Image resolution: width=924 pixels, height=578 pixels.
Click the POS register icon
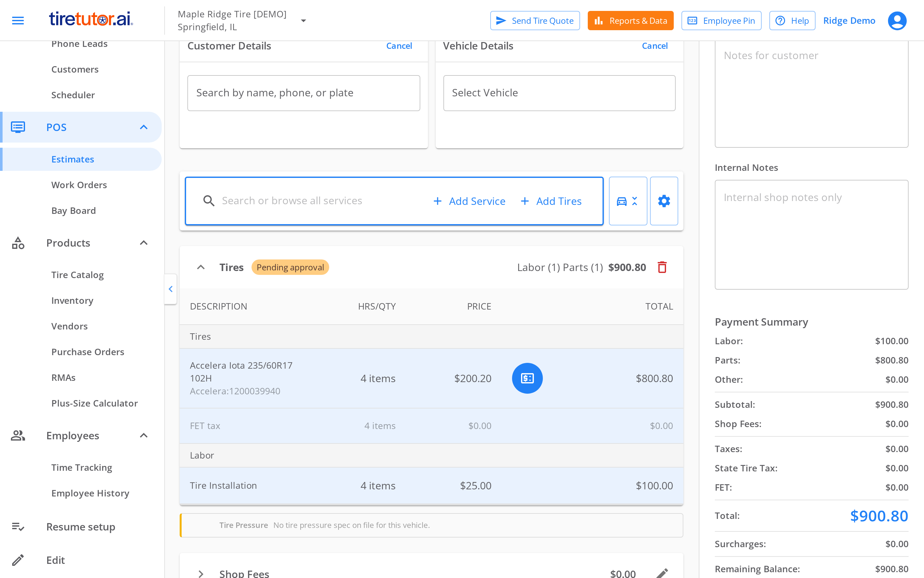coord(18,127)
